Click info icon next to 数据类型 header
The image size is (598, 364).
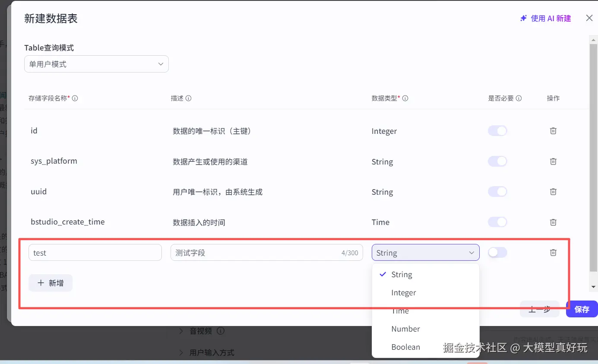pos(405,98)
